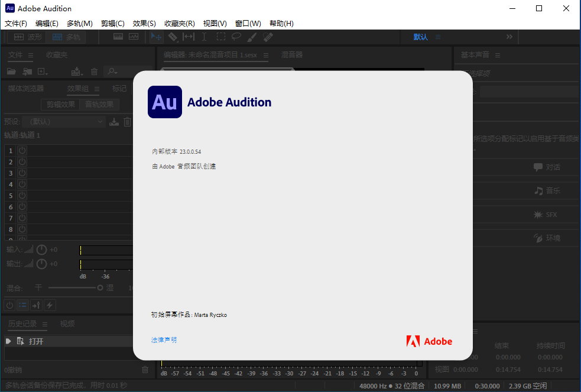
Task: Open the new file dropdown icon
Action: click(43, 72)
